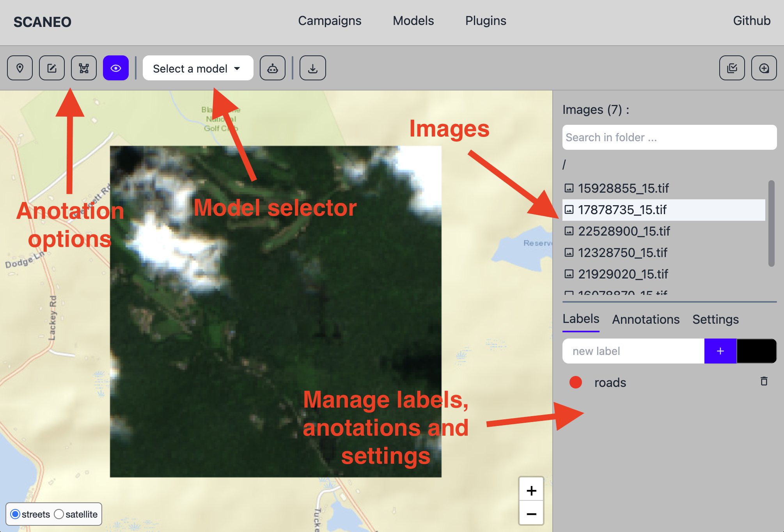The image size is (784, 532).
Task: Switch to the Settings tab
Action: pos(715,319)
